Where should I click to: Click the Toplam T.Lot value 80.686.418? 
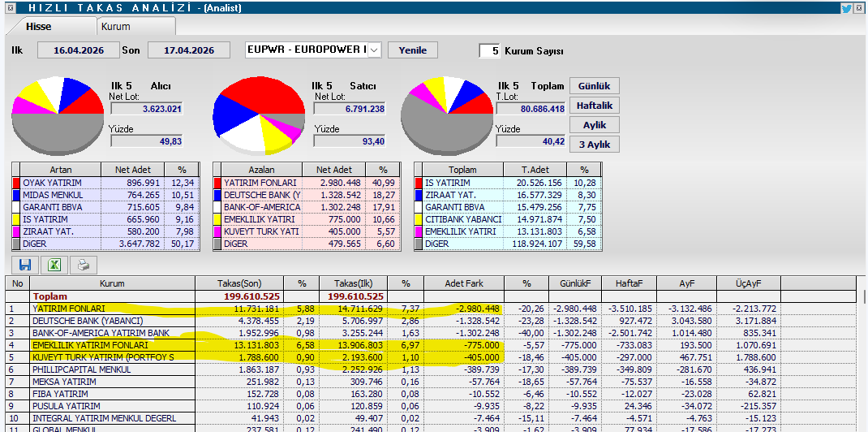531,109
